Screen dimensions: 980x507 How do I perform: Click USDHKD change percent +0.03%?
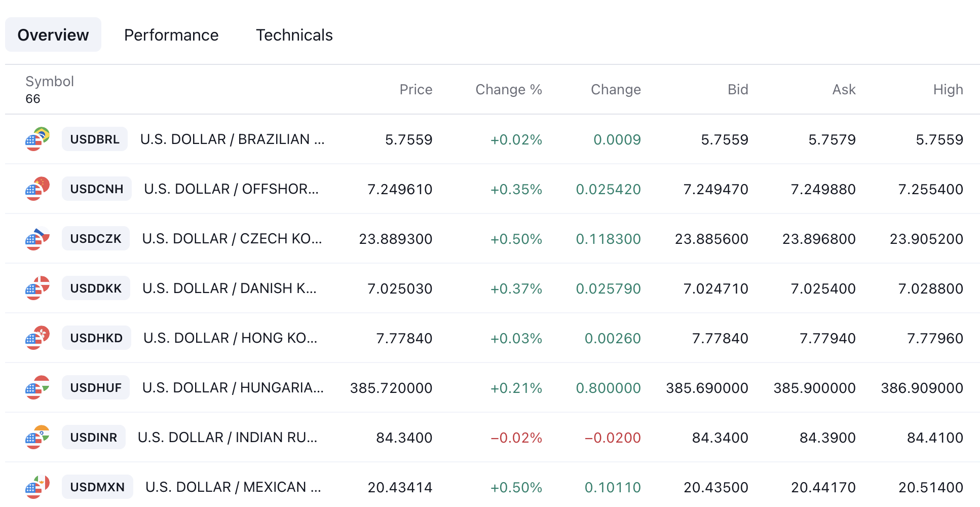[516, 338]
